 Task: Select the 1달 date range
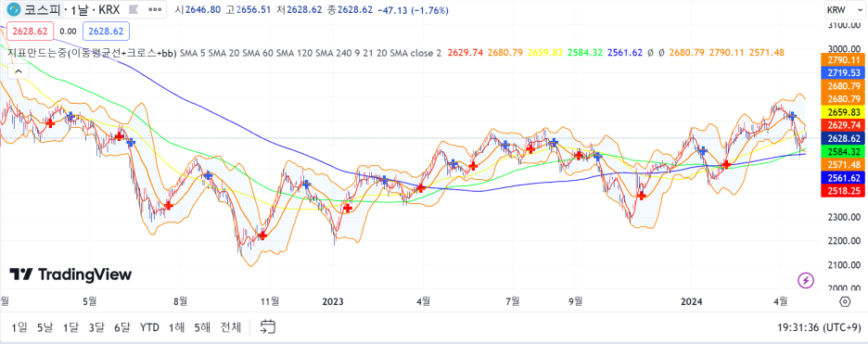tap(70, 327)
